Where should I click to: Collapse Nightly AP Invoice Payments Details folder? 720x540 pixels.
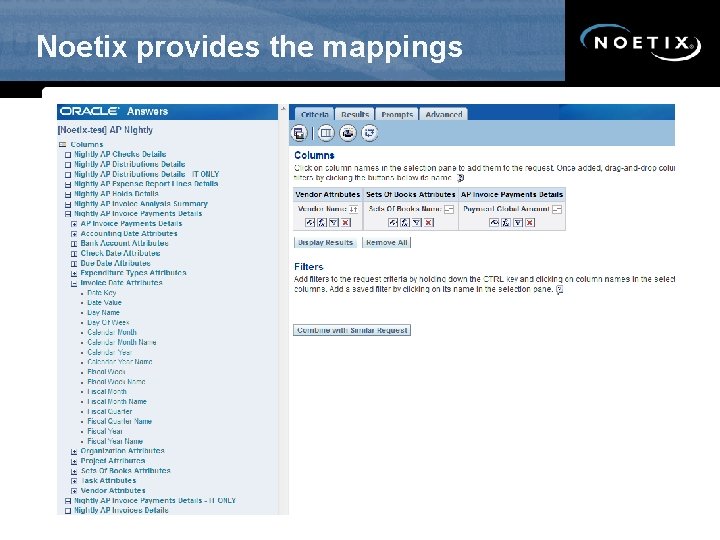point(68,214)
